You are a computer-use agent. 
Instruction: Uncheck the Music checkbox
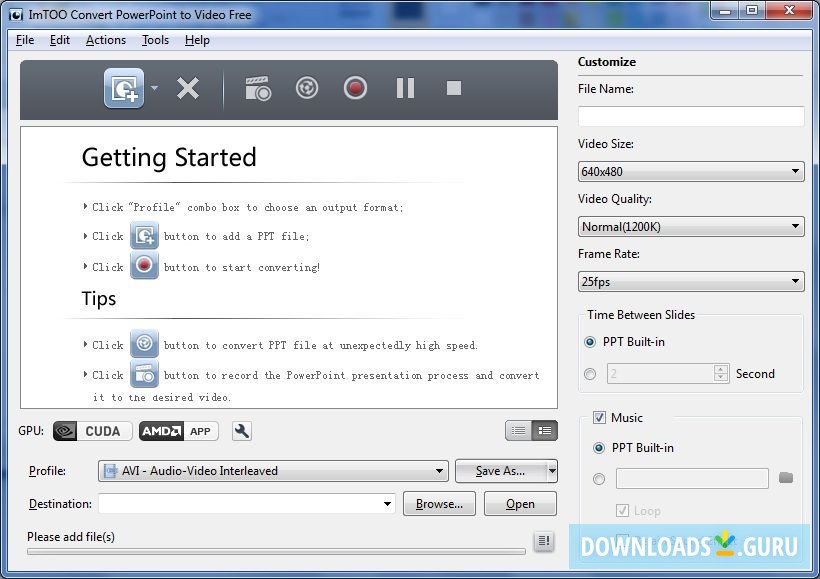(x=599, y=417)
